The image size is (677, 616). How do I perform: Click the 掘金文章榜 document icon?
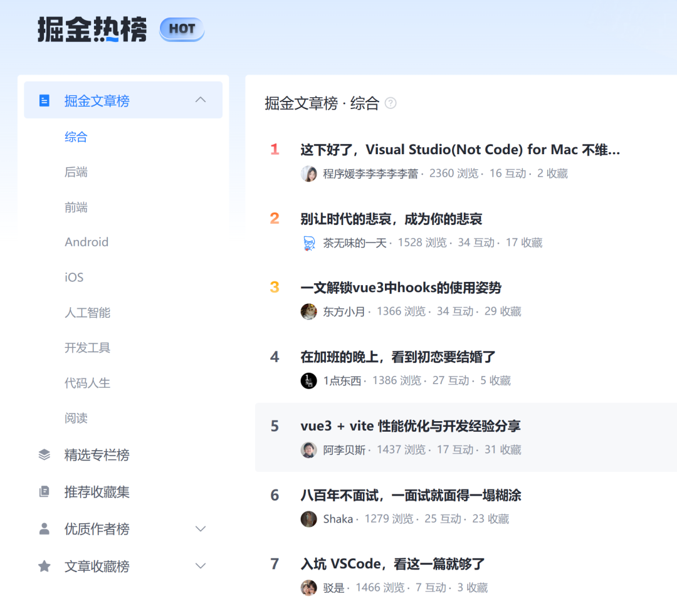(x=43, y=100)
